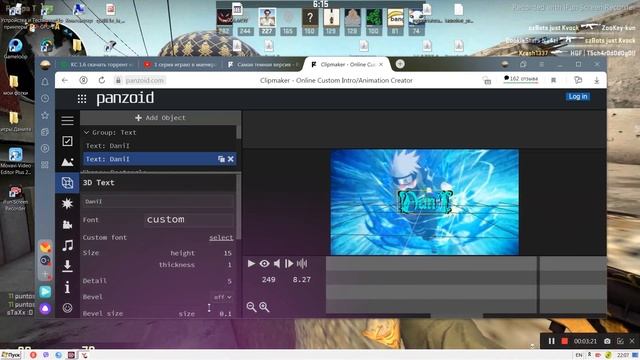Open the smiley face panel
Viewport: 640px width, 360px height.
[67, 308]
